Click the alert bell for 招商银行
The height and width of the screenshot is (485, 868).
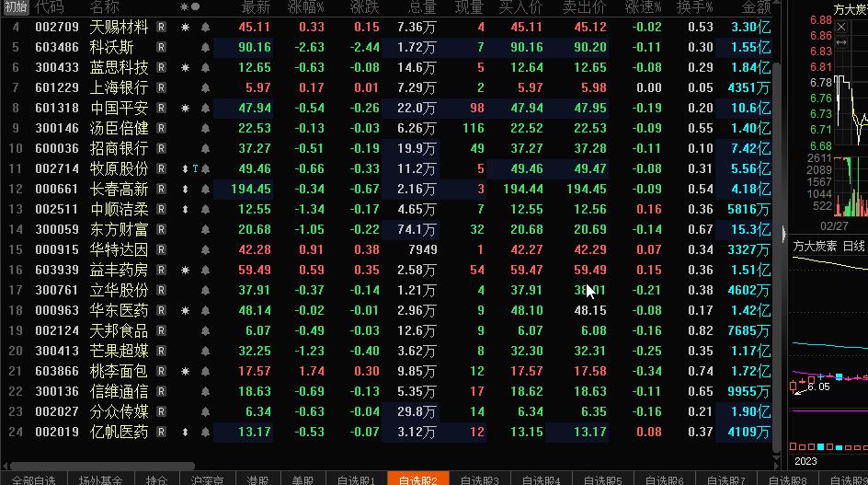point(205,148)
